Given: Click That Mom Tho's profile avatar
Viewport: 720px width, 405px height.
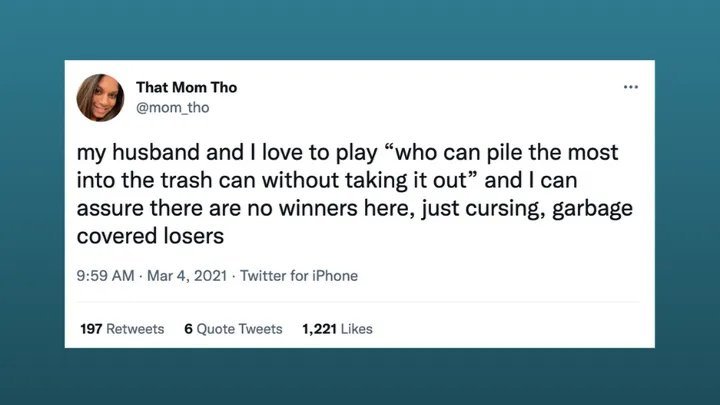Looking at the screenshot, I should coord(101,99).
